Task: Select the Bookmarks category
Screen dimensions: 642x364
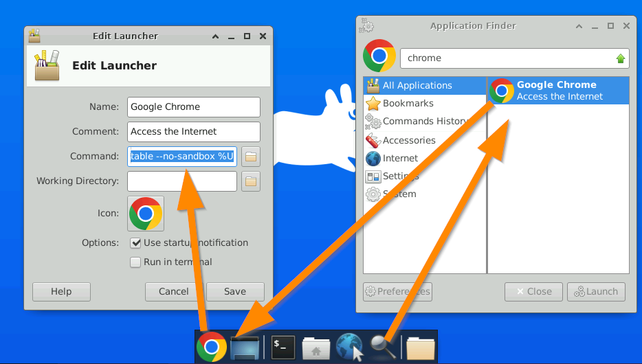Action: (x=425, y=104)
